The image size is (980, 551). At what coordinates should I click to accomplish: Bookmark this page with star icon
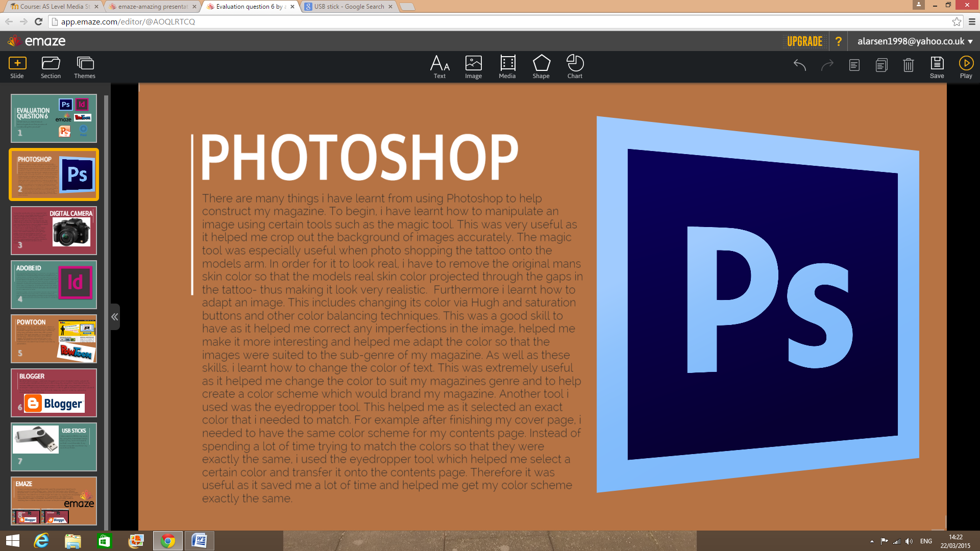957,21
